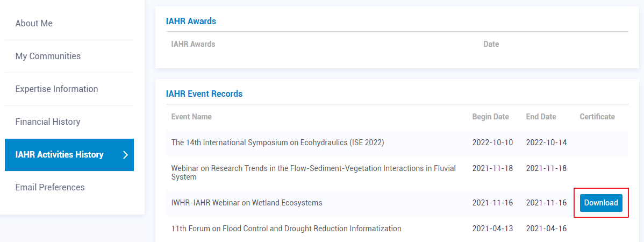Open Email Preferences settings
The height and width of the screenshot is (242, 644).
click(50, 188)
